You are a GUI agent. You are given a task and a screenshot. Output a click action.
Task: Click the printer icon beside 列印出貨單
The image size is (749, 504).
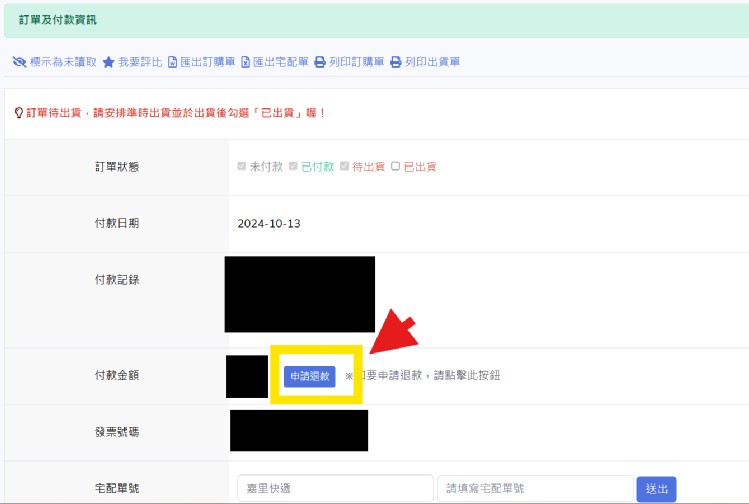pos(396,62)
